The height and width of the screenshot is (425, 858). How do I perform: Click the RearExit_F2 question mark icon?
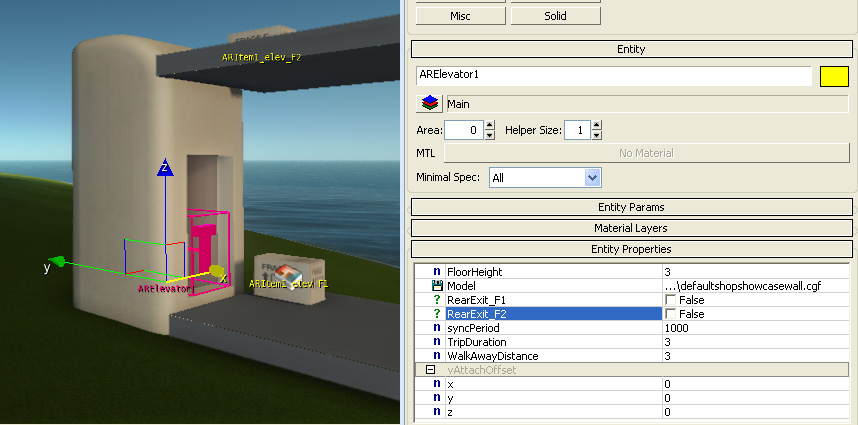pyautogui.click(x=437, y=314)
